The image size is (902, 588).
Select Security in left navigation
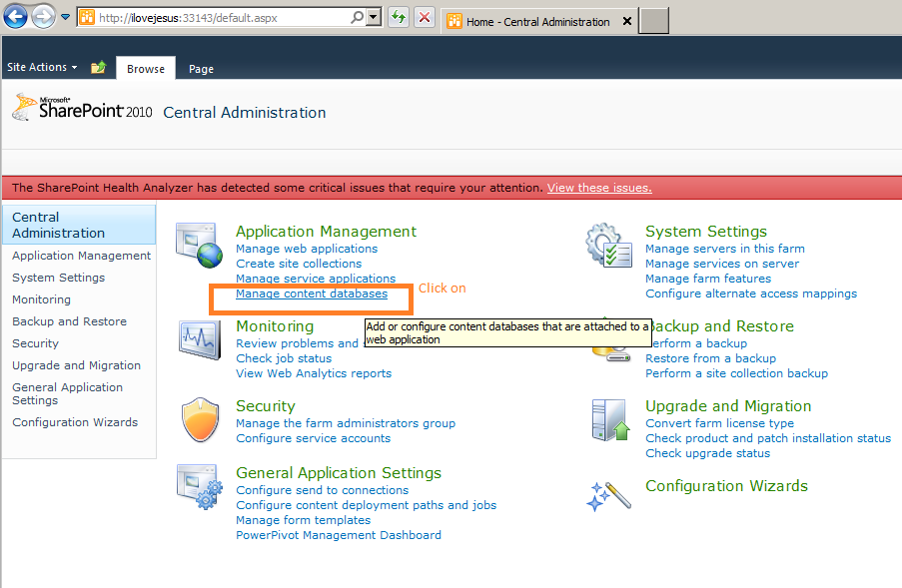click(35, 343)
